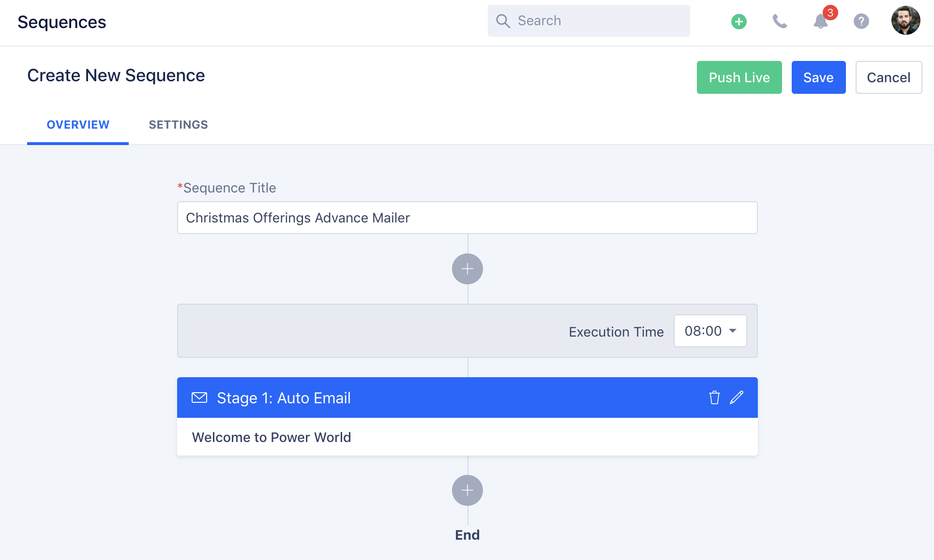
Task: Click the search magnifier icon
Action: click(x=503, y=21)
